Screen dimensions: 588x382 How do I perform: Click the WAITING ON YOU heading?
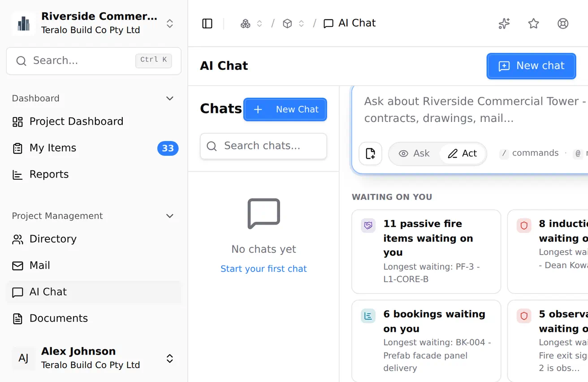point(392,197)
